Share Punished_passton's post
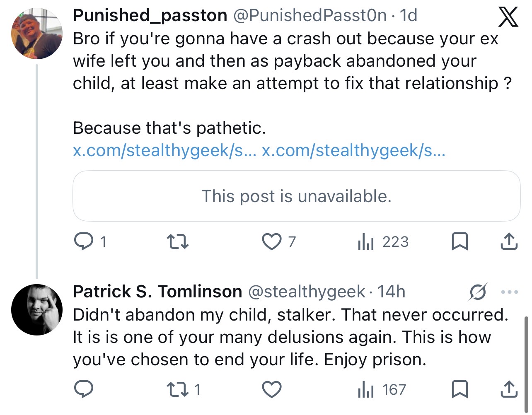This screenshot has width=532, height=415. pos(509,241)
